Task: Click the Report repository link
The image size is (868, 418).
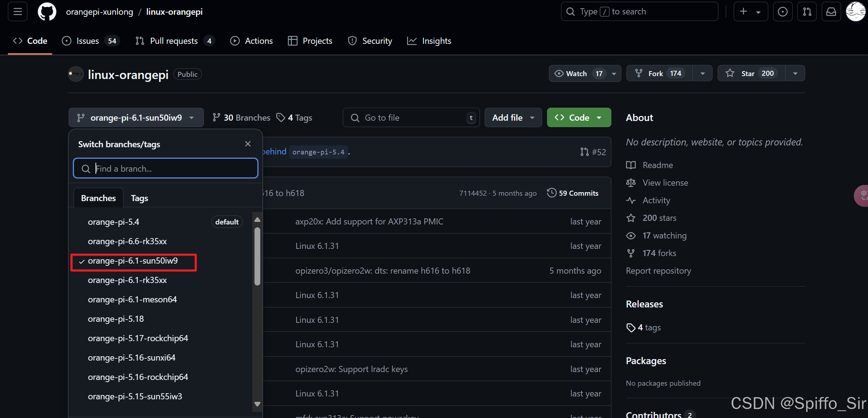Action: coord(658,271)
